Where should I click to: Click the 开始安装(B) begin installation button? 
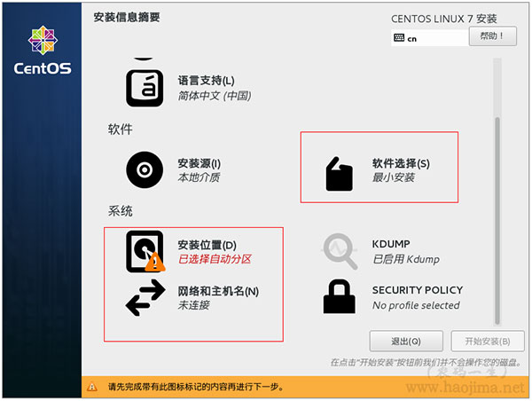coord(488,342)
